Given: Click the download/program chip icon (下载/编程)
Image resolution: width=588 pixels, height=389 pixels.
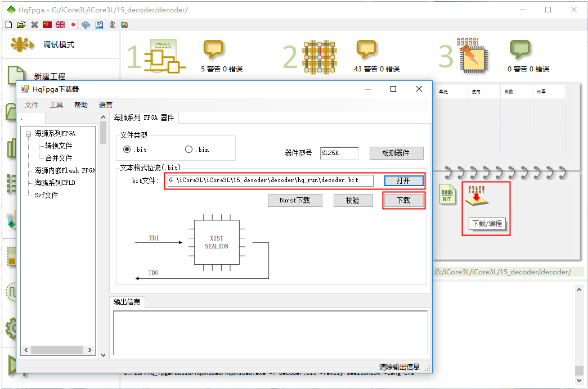Looking at the screenshot, I should [x=475, y=195].
